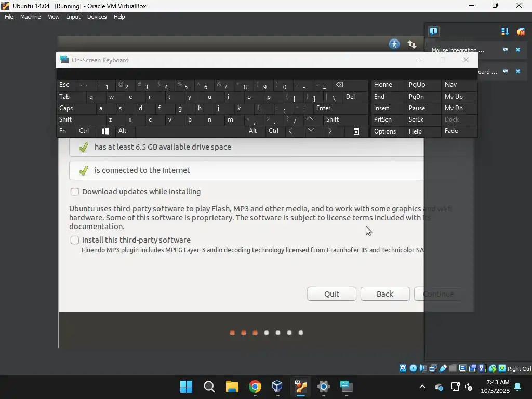Image resolution: width=532 pixels, height=399 pixels.
Task: Open the Ubuntu network indicator arrows
Action: pos(411,44)
